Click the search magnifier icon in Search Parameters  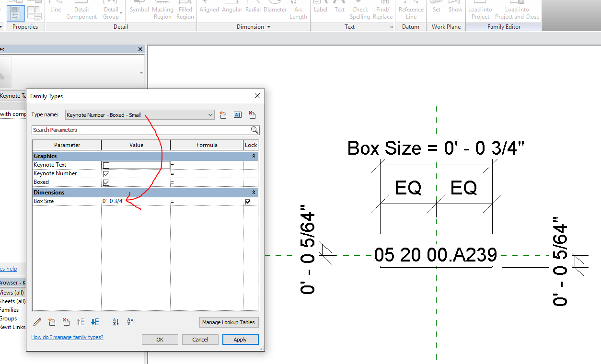point(254,130)
